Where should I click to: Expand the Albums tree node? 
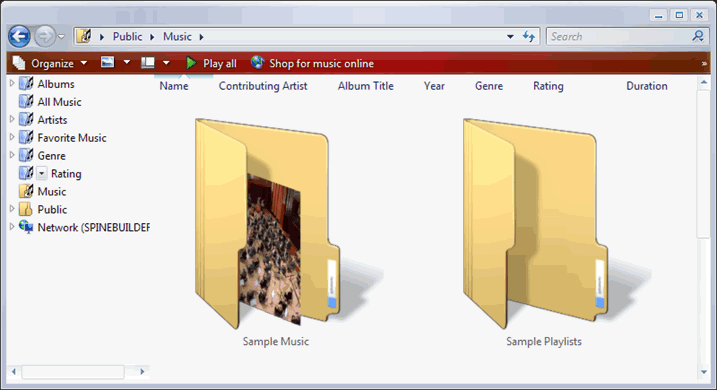pyautogui.click(x=12, y=83)
